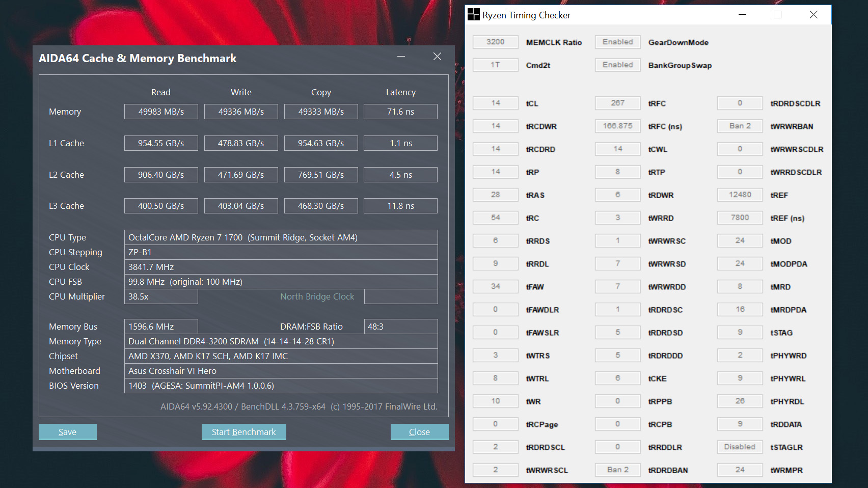Viewport: 868px width, 488px height.
Task: Click the L1 Cache Write value 478.83 GB/s
Action: pyautogui.click(x=241, y=143)
